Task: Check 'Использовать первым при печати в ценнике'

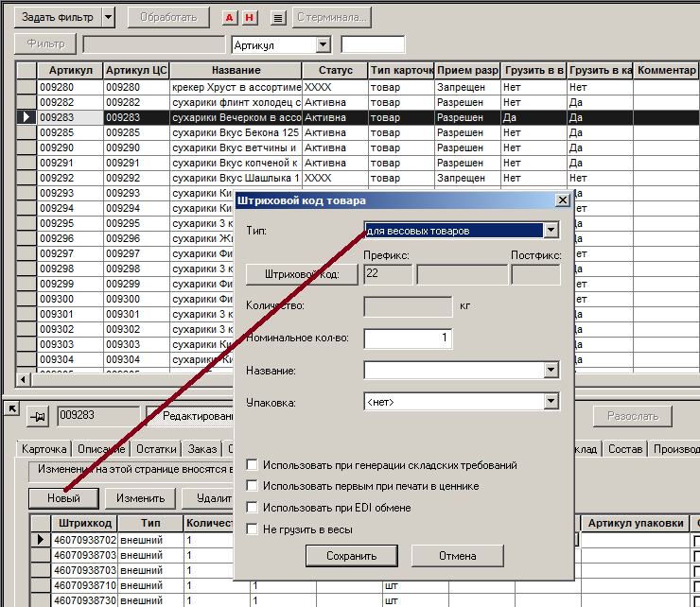Action: (x=253, y=486)
